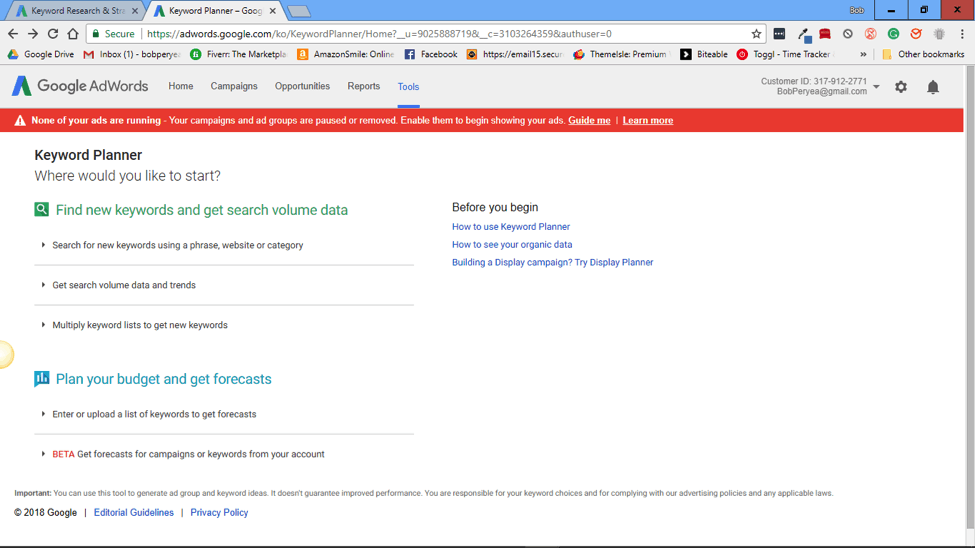Image resolution: width=975 pixels, height=548 pixels.
Task: Select the Keyword Planner browser tab
Action: 213,11
